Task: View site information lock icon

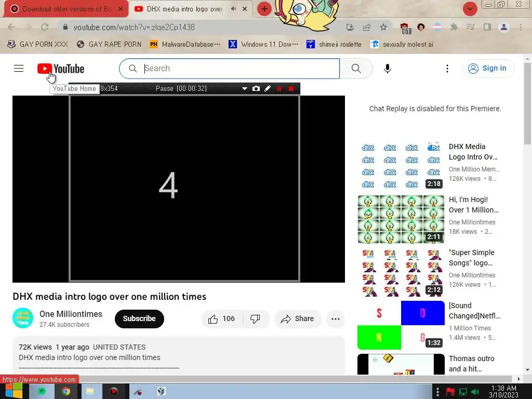Action: coord(65,27)
